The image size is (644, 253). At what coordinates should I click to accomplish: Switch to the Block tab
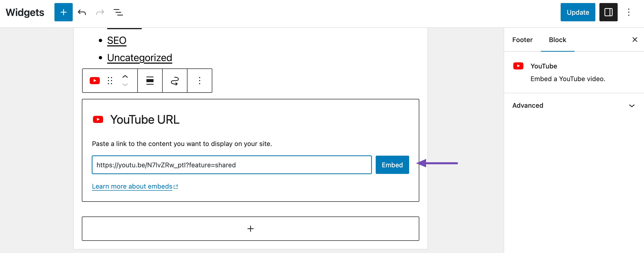(x=557, y=40)
